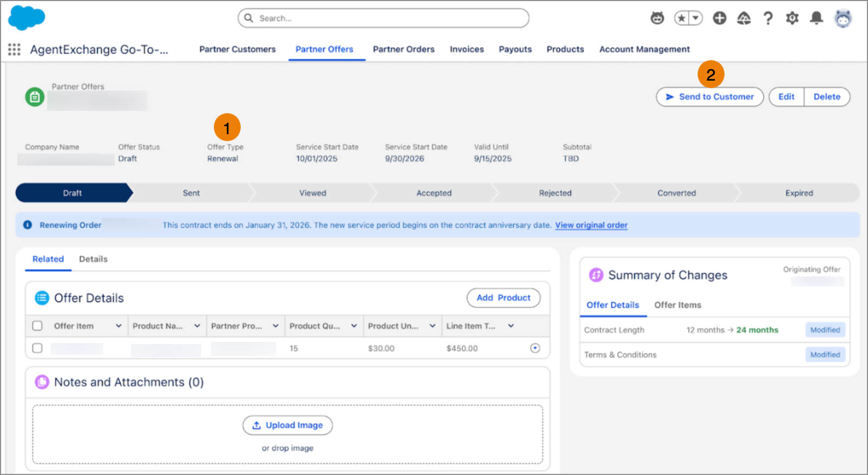The image size is (868, 475).
Task: Click the Favorites star icon
Action: [682, 18]
